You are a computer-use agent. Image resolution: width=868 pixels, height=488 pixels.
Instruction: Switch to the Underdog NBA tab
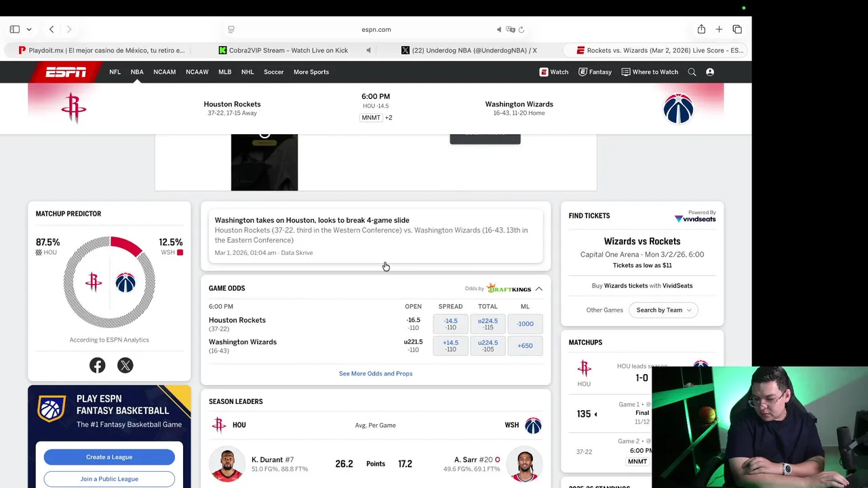click(469, 50)
